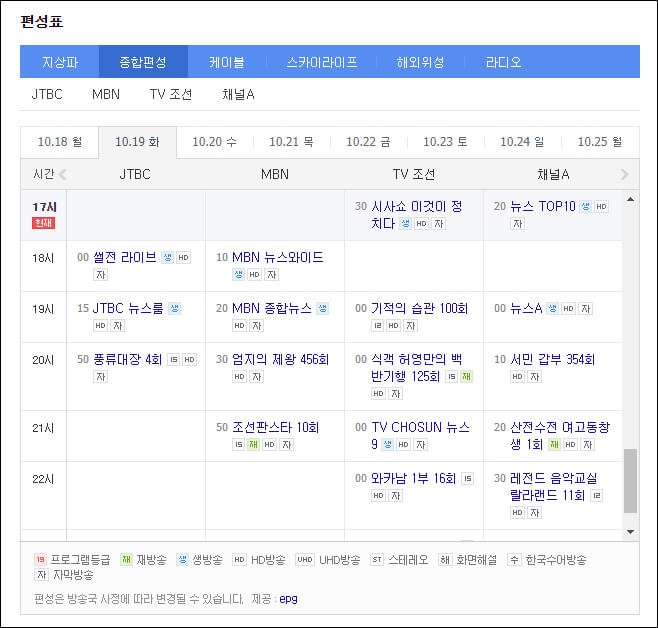The height and width of the screenshot is (628, 658).
Task: Open the 식객 허영만의 백반기행 125회 program
Action: [x=416, y=367]
